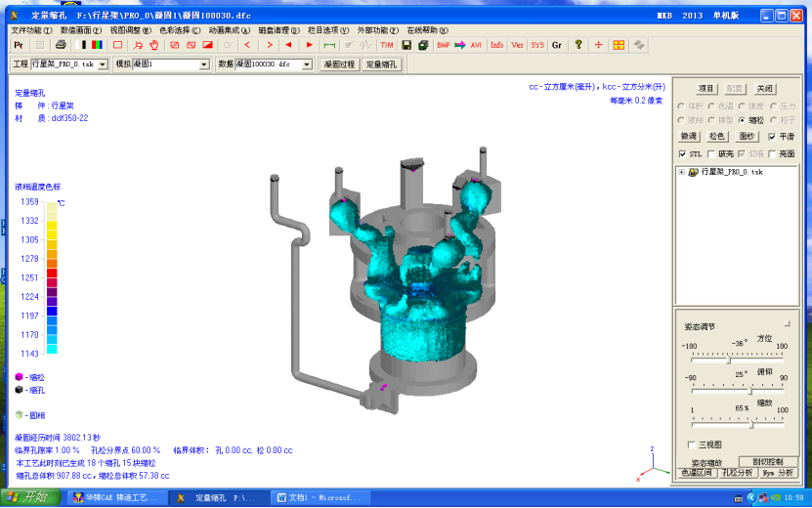Toggle the STL checkbox

click(x=683, y=153)
